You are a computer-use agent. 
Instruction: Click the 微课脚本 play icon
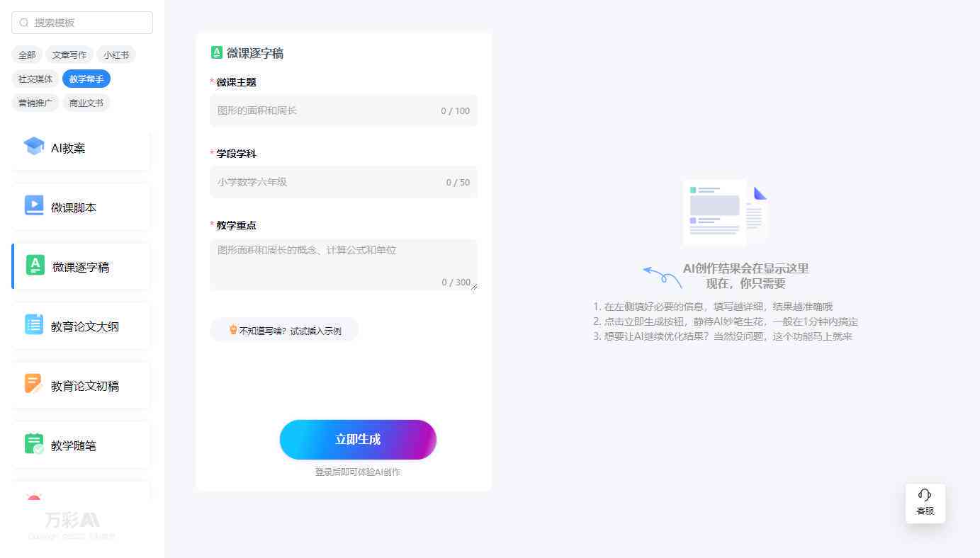click(34, 205)
